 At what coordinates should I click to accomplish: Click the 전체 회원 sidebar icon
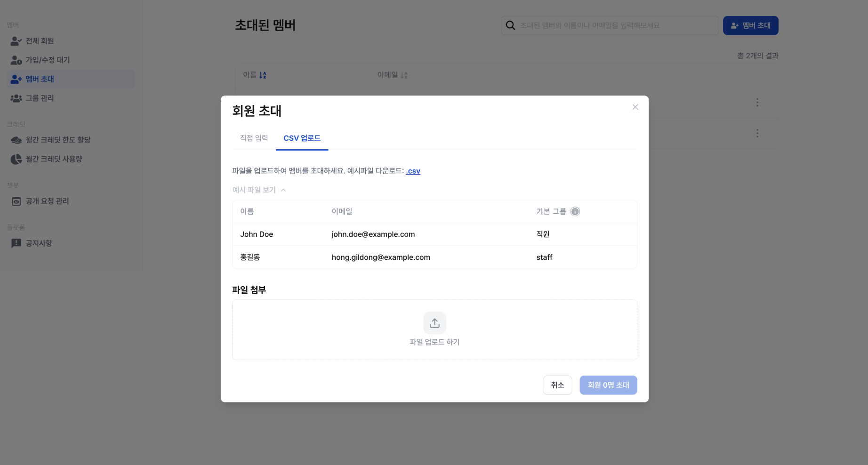point(16,41)
